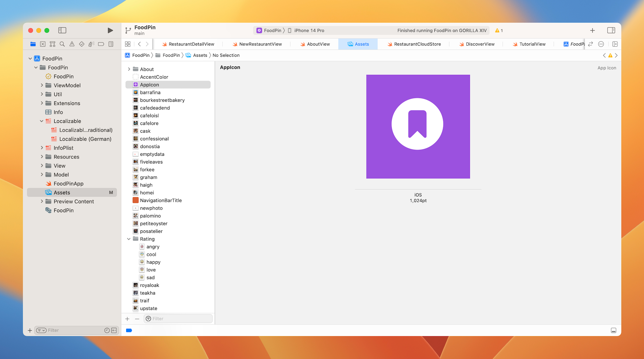
Task: Collapse the Localizable group
Action: tap(42, 121)
